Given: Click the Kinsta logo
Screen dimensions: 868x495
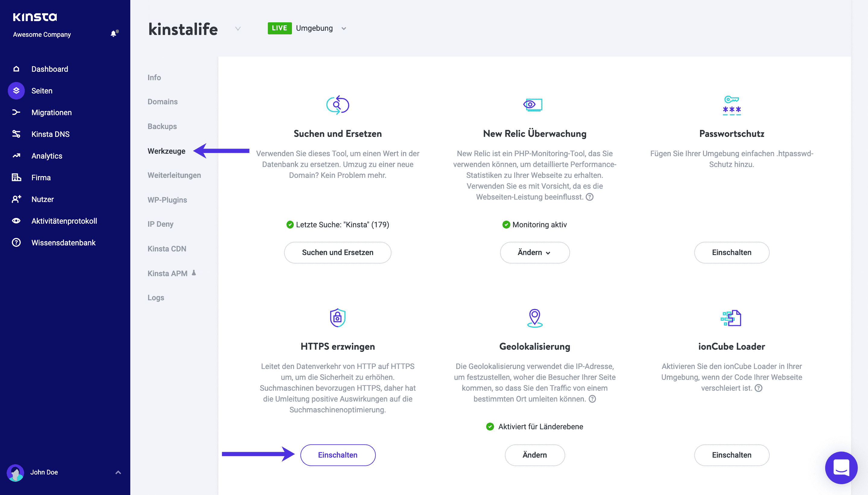Looking at the screenshot, I should 35,17.
